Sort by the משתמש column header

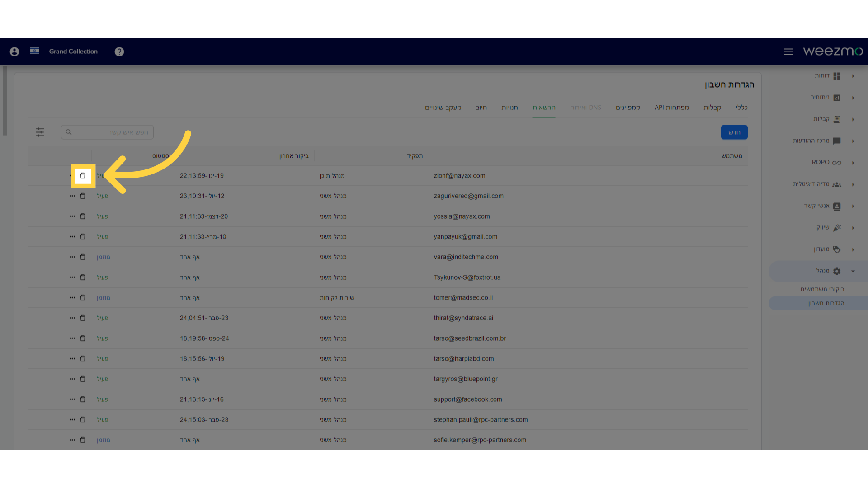click(x=731, y=156)
